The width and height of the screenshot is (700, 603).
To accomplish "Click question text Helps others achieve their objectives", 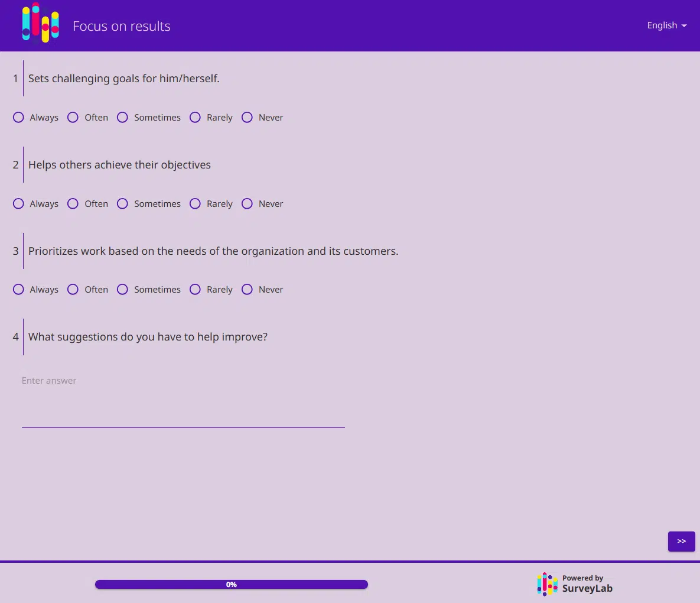I will pos(119,165).
